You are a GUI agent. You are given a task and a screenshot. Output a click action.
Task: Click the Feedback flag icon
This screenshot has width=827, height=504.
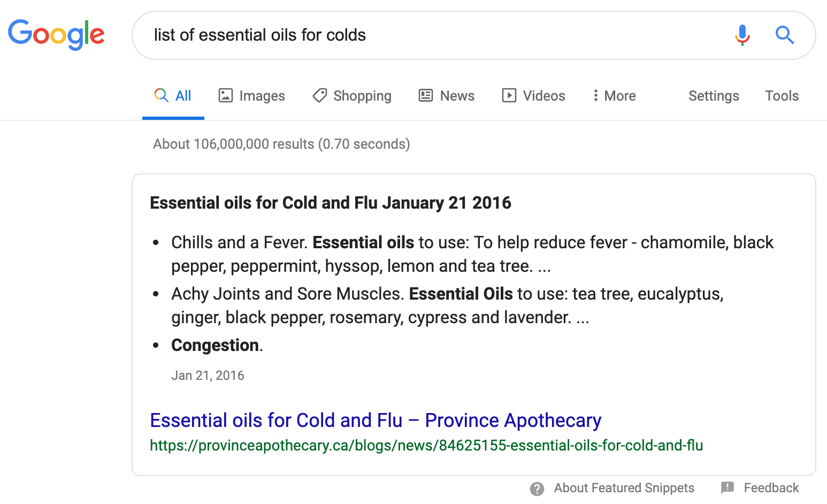(x=728, y=487)
